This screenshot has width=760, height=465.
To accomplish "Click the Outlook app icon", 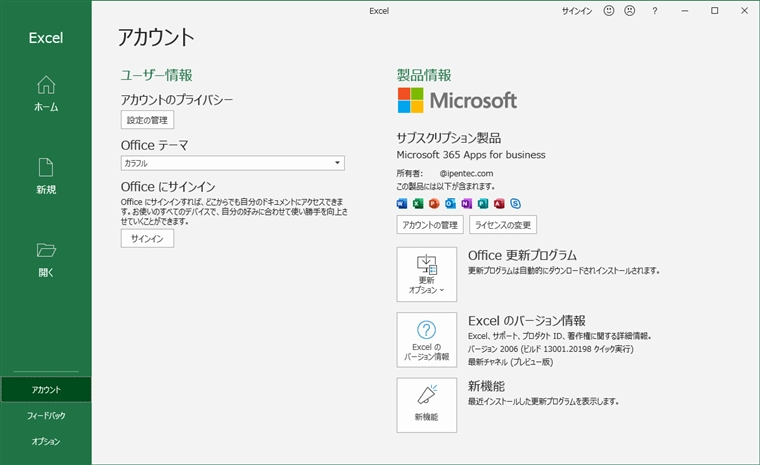I will tap(450, 204).
